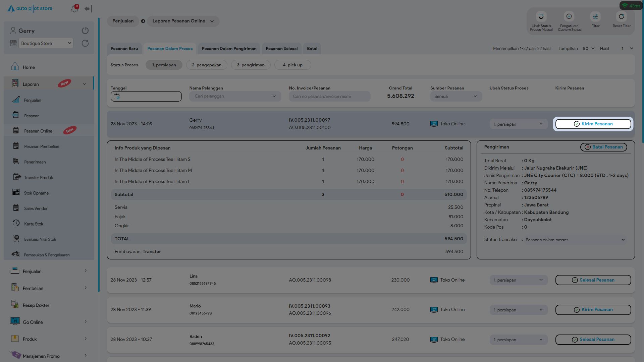Viewport: 644px width, 362px height.
Task: Select status filter 2. pengepakan
Action: point(207,65)
